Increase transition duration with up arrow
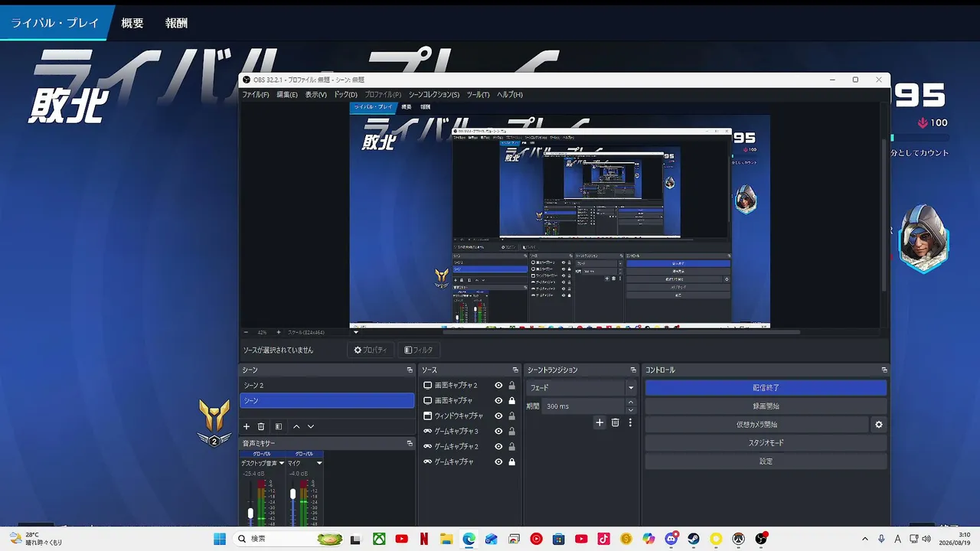The width and height of the screenshot is (980, 551). click(x=631, y=403)
